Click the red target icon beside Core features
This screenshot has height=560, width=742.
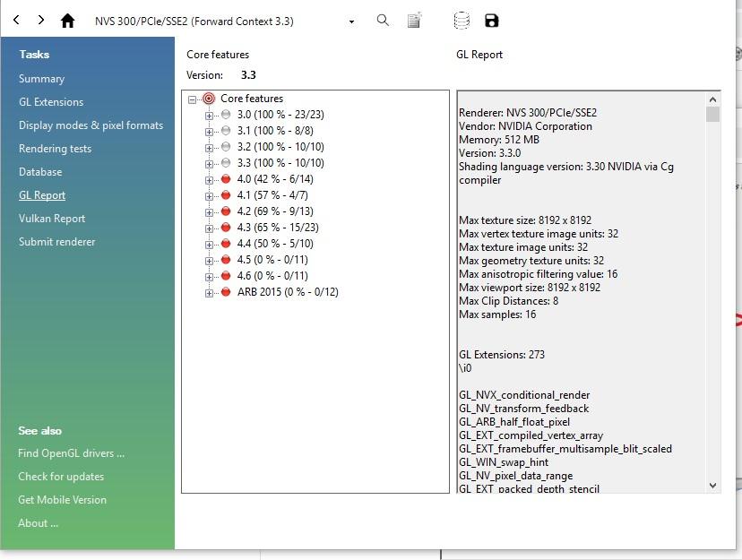tap(209, 99)
